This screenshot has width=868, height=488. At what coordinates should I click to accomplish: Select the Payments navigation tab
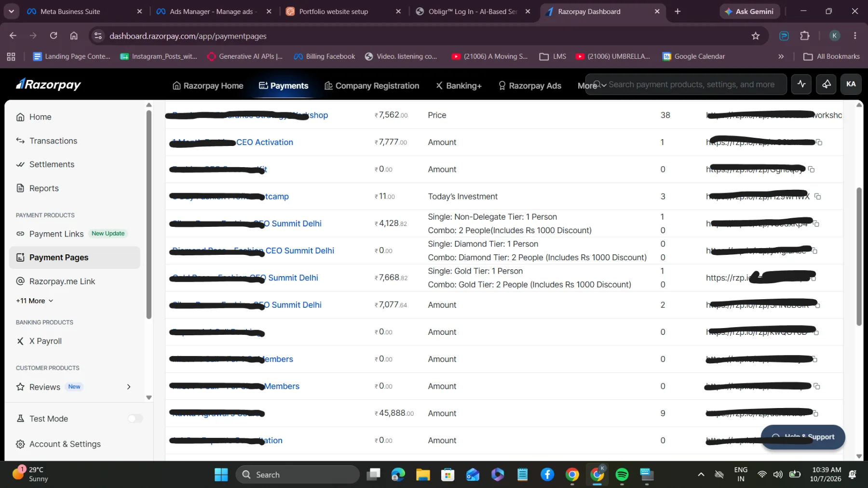click(x=284, y=86)
